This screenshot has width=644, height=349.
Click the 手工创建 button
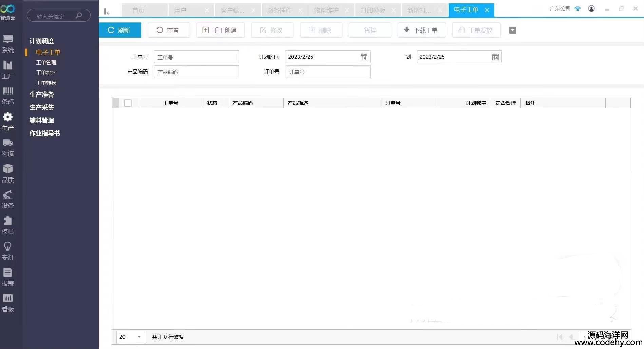[x=220, y=30]
